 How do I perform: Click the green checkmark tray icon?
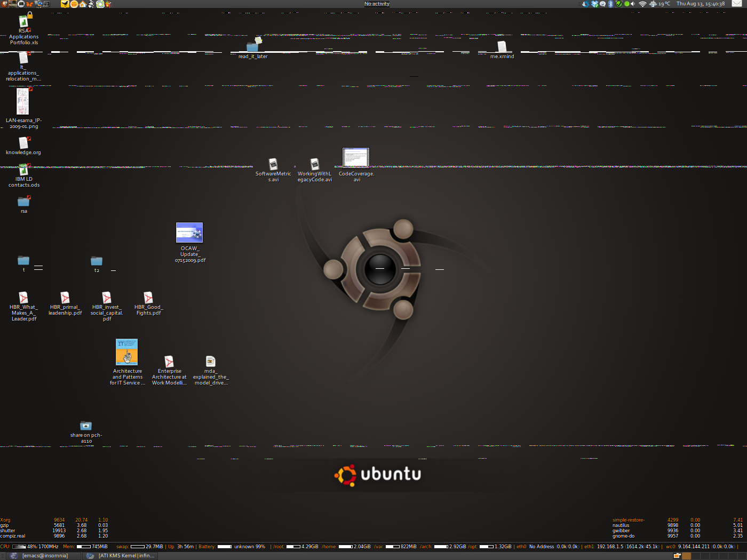pos(619,4)
